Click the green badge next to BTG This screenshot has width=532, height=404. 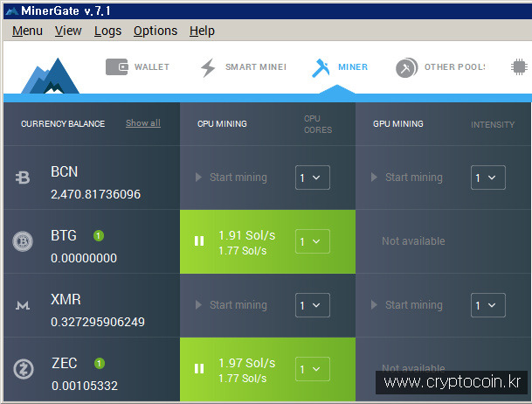point(99,235)
